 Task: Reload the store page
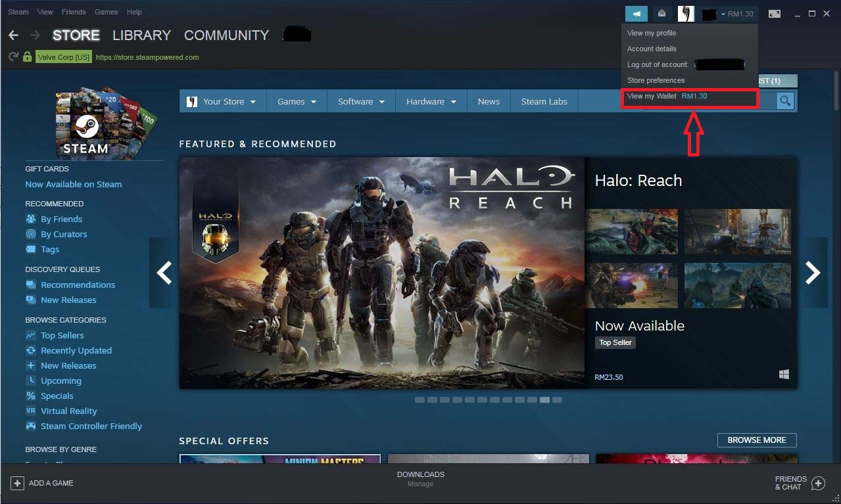13,57
